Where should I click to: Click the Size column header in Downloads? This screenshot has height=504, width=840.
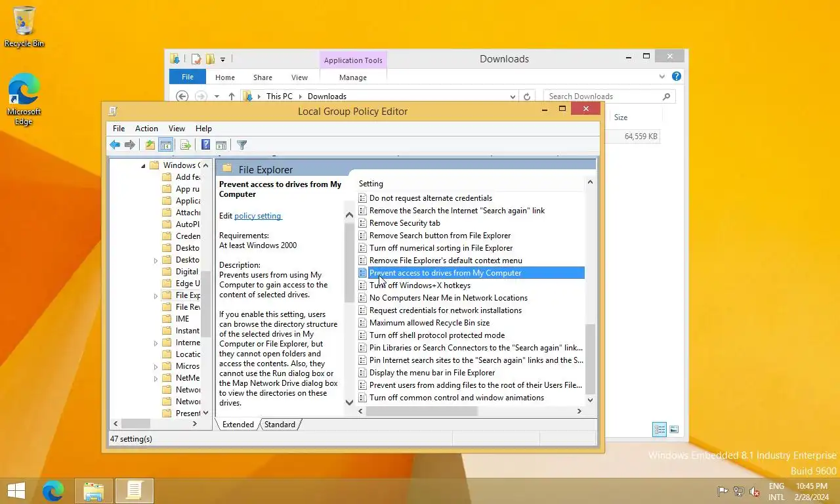pos(635,117)
